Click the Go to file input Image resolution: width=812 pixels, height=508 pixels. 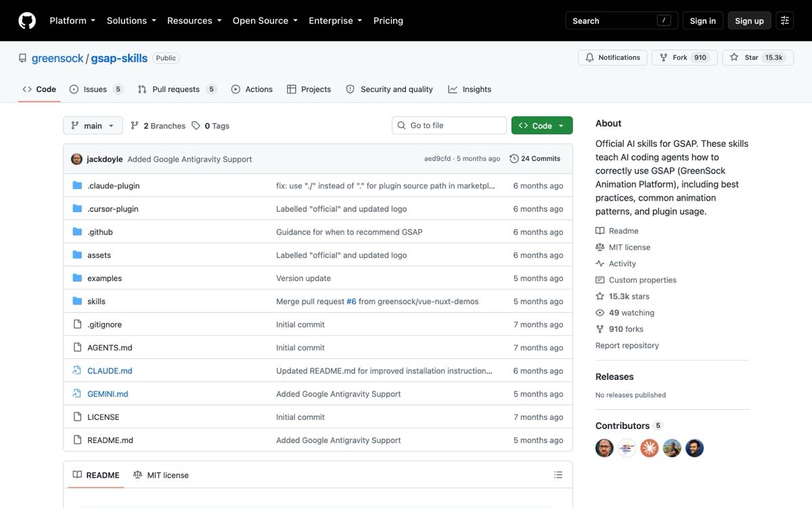(449, 125)
